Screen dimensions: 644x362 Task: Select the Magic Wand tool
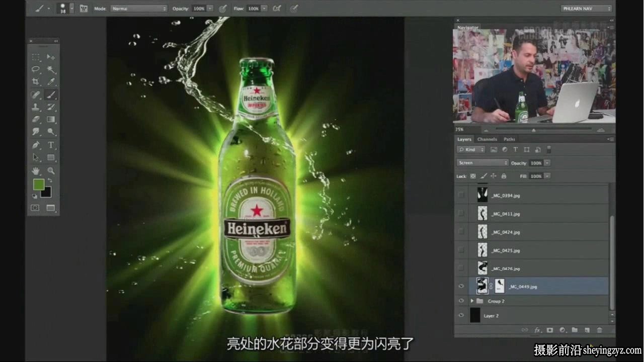[51, 69]
